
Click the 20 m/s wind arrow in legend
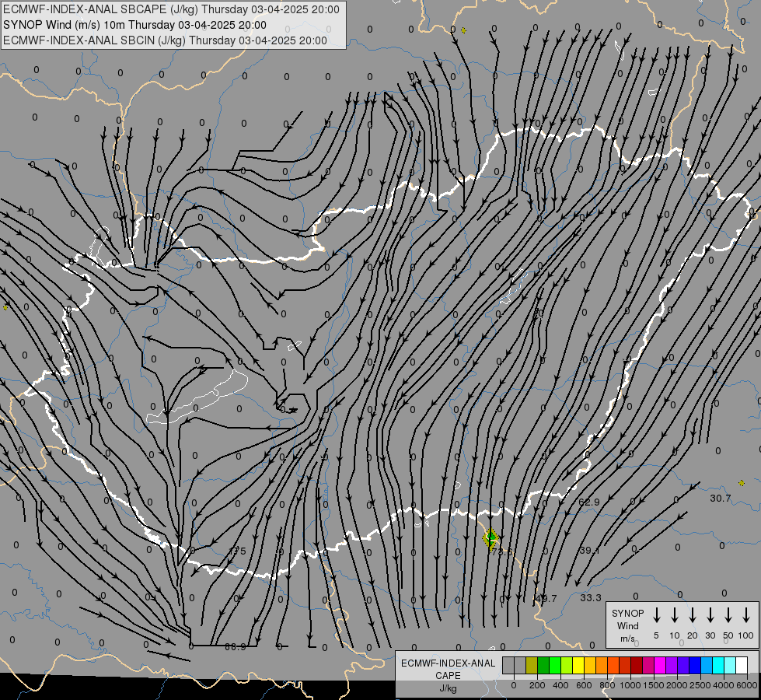[x=693, y=615]
